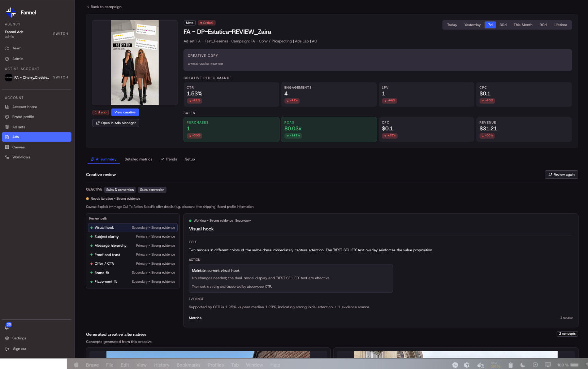
Task: Open the Brave menu in menu bar
Action: pyautogui.click(x=92, y=365)
